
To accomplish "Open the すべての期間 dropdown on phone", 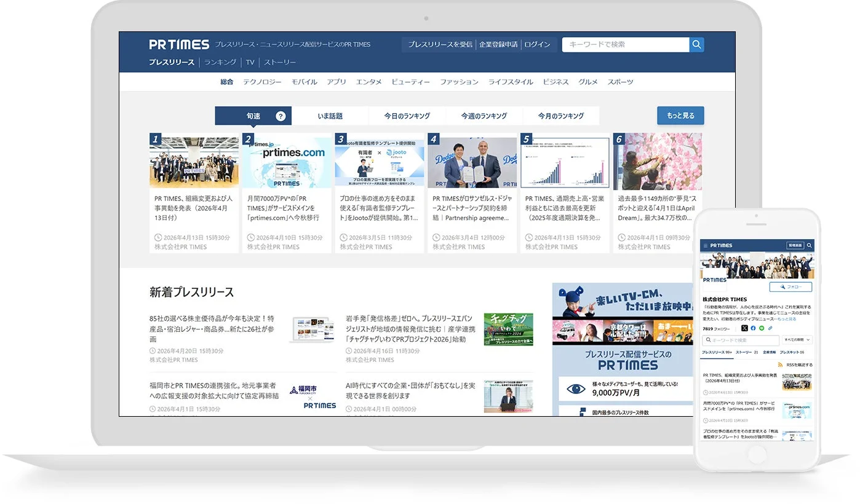I will coord(797,340).
